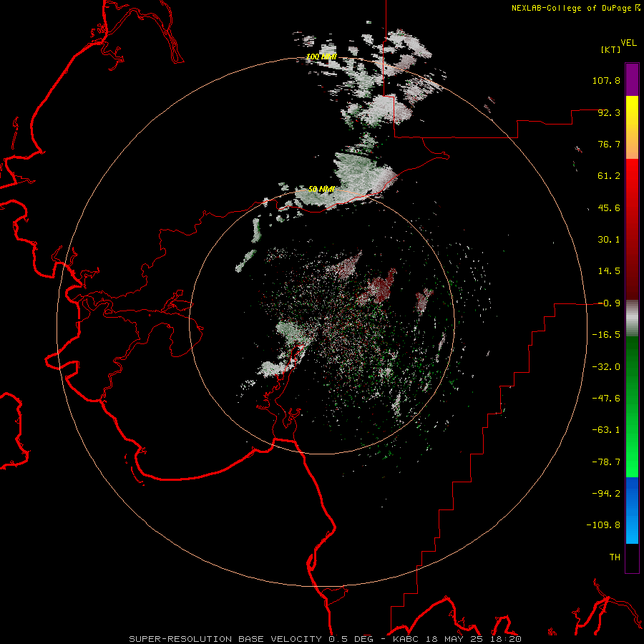The height and width of the screenshot is (644, 644).
Task: Select the 14.5 velocity scale value
Action: tap(609, 271)
